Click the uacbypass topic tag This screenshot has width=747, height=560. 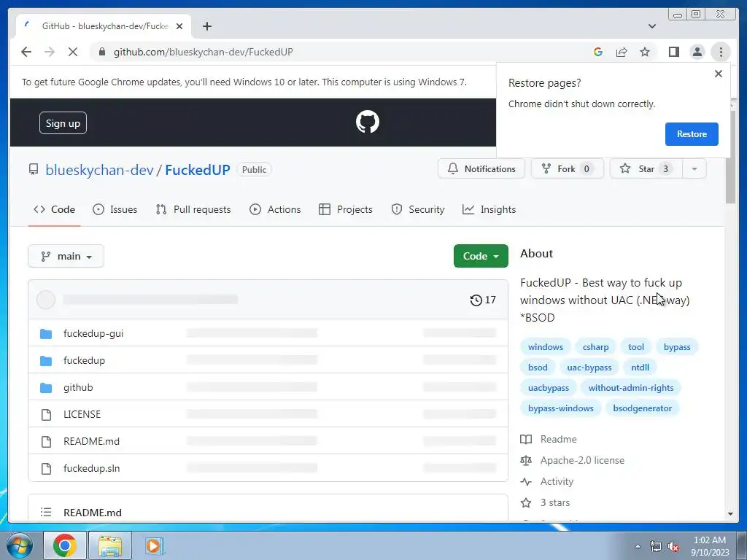549,388
